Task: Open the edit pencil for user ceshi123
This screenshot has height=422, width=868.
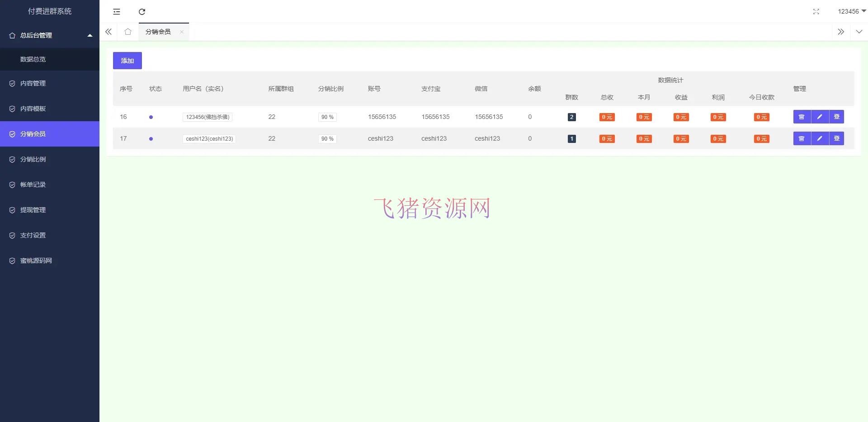Action: [819, 138]
